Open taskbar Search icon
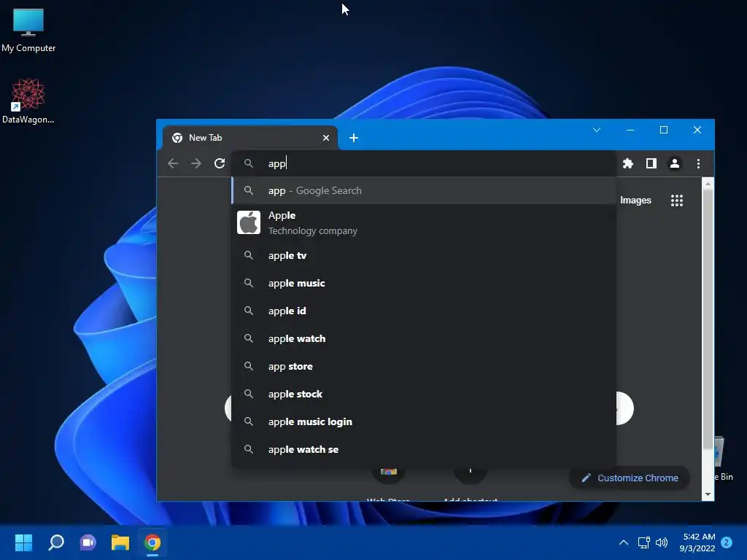Image resolution: width=747 pixels, height=560 pixels. [x=56, y=542]
